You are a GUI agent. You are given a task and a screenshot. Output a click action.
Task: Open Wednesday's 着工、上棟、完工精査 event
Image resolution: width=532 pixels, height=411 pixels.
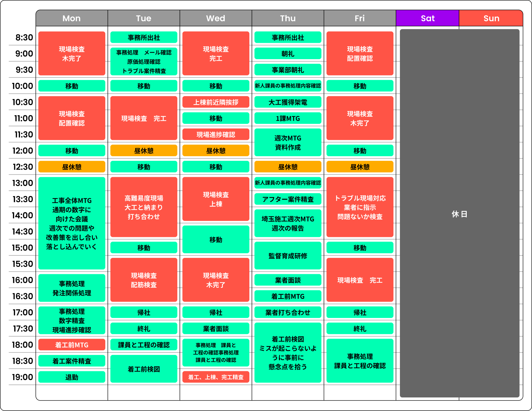tap(216, 377)
